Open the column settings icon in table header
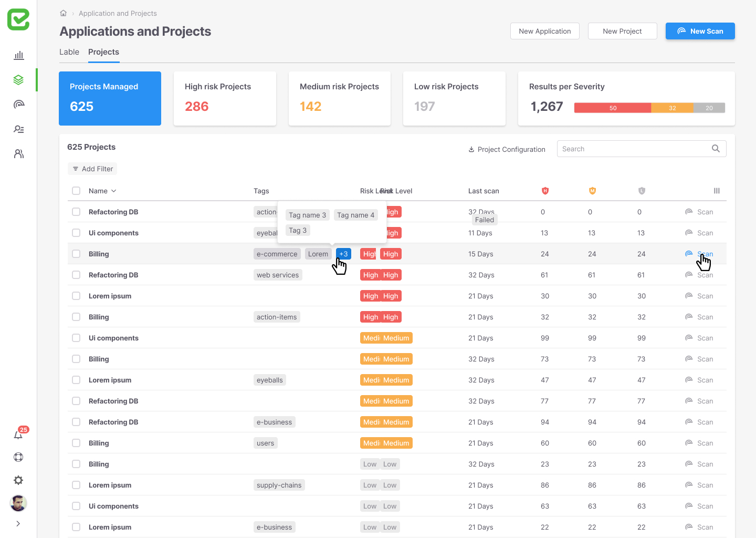Viewport: 756px width, 538px height. point(717,191)
